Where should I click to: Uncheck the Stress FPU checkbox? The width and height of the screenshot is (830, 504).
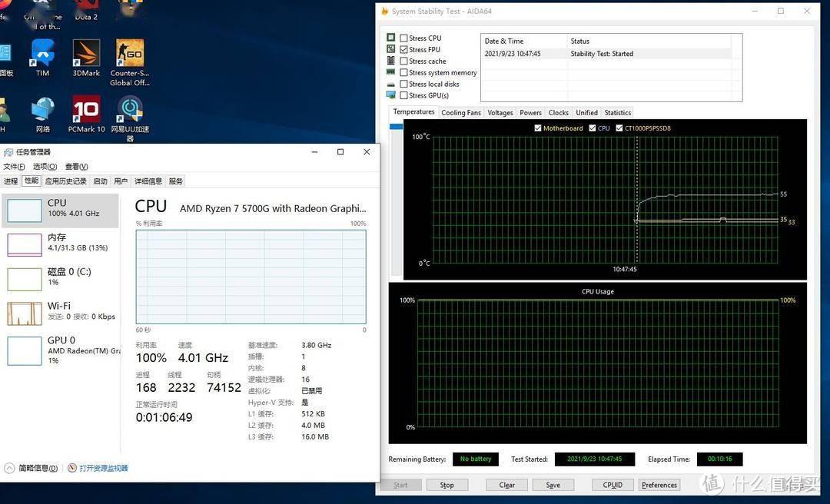(404, 50)
